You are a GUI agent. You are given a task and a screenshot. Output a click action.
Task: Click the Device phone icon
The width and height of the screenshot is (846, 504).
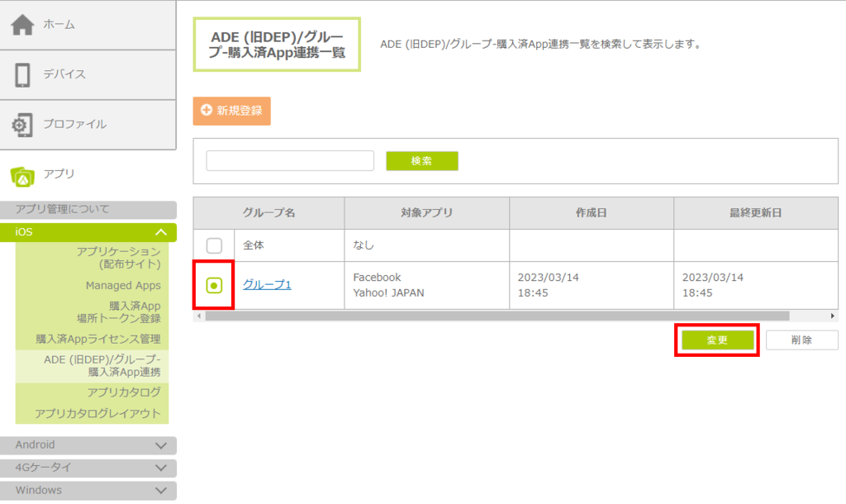click(x=22, y=74)
